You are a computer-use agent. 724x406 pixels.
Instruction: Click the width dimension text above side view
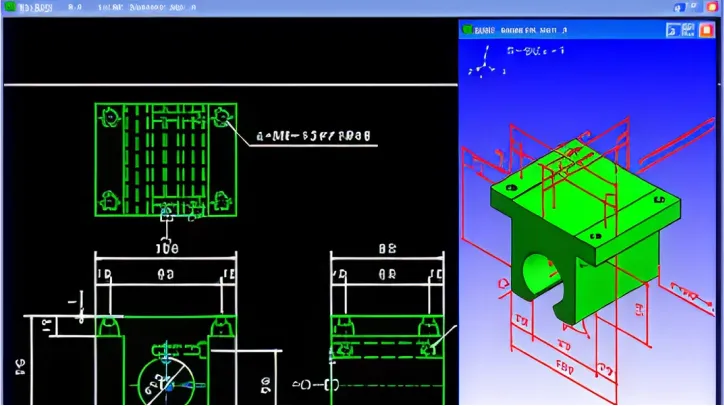(x=388, y=248)
